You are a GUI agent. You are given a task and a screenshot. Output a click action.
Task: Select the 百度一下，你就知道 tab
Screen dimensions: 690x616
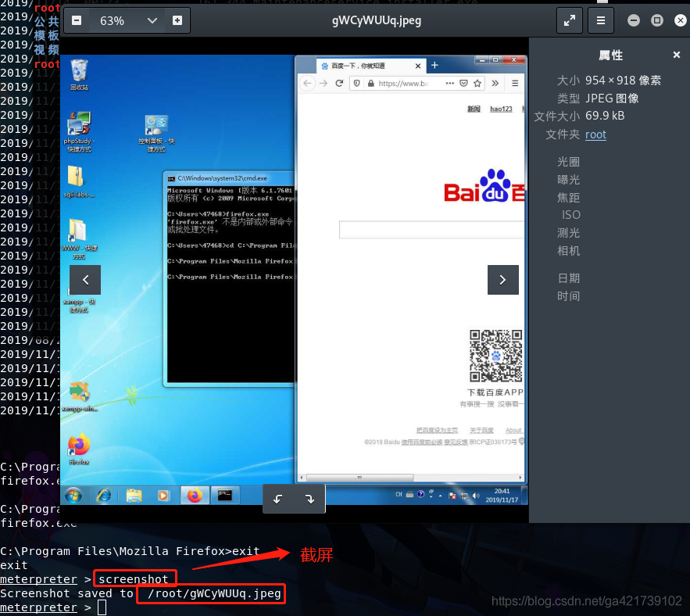pyautogui.click(x=371, y=66)
